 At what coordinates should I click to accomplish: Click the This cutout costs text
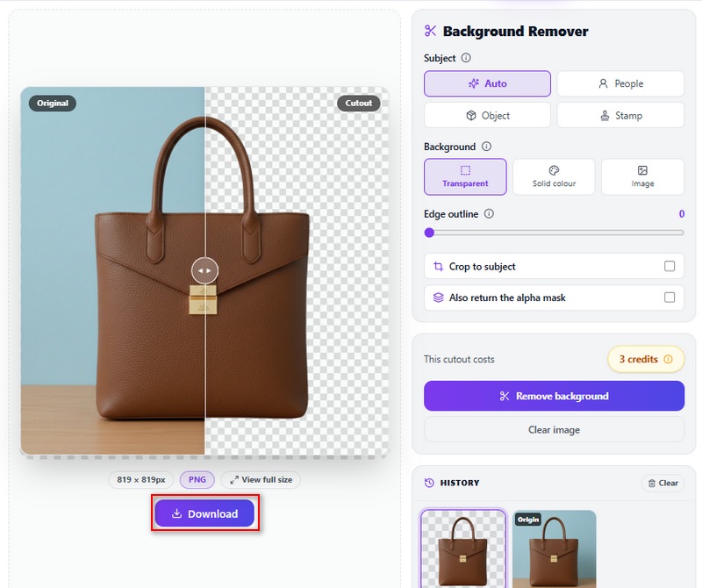(x=459, y=359)
